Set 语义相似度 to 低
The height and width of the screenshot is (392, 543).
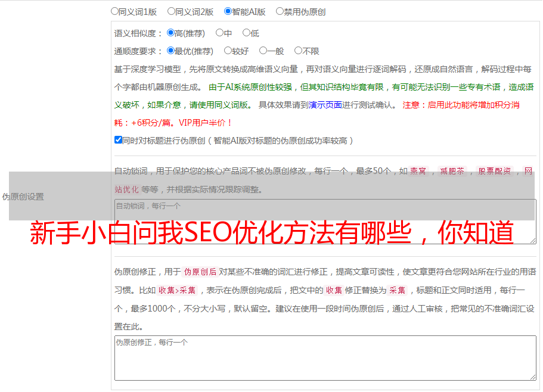point(246,33)
